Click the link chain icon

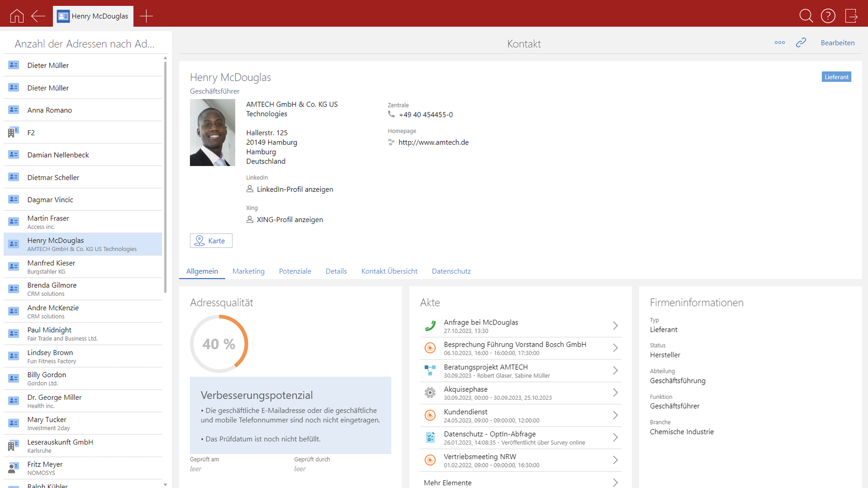point(801,42)
